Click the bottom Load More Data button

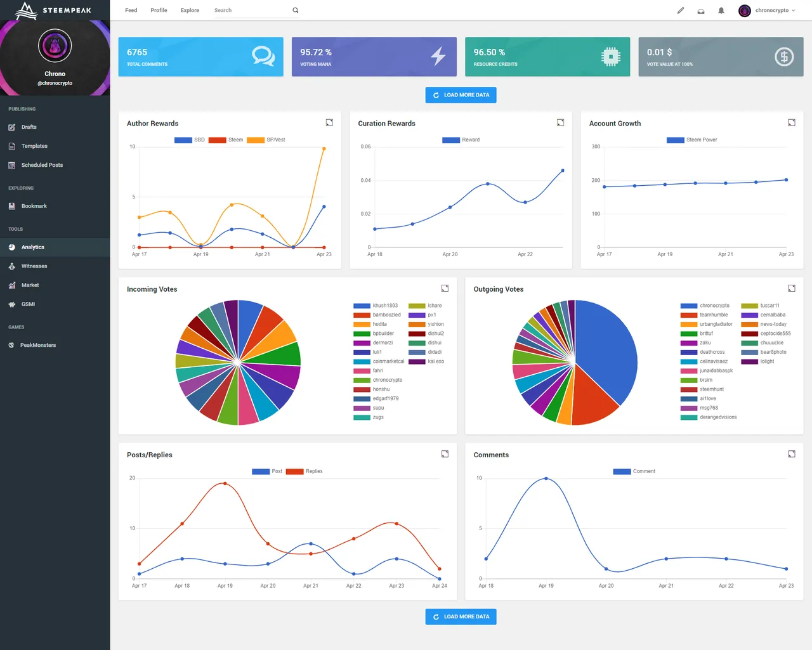(461, 617)
